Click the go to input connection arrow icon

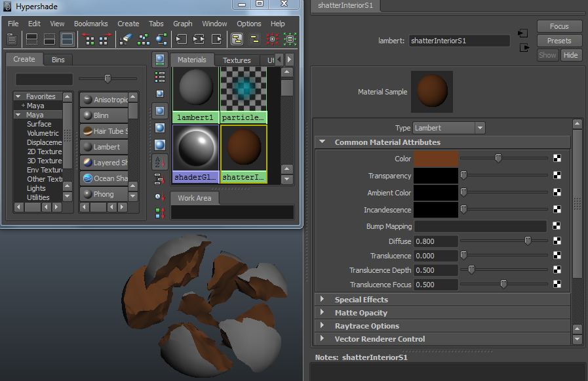pyautogui.click(x=522, y=33)
